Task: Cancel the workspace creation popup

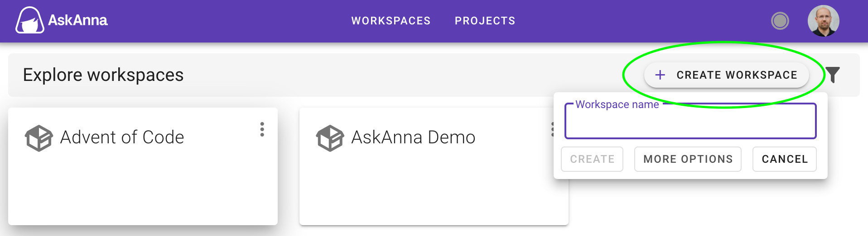Action: click(785, 159)
